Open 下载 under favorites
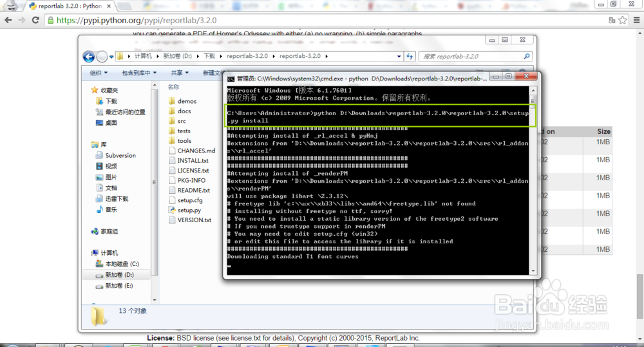Viewport: 644px width, 347px height. [x=107, y=101]
